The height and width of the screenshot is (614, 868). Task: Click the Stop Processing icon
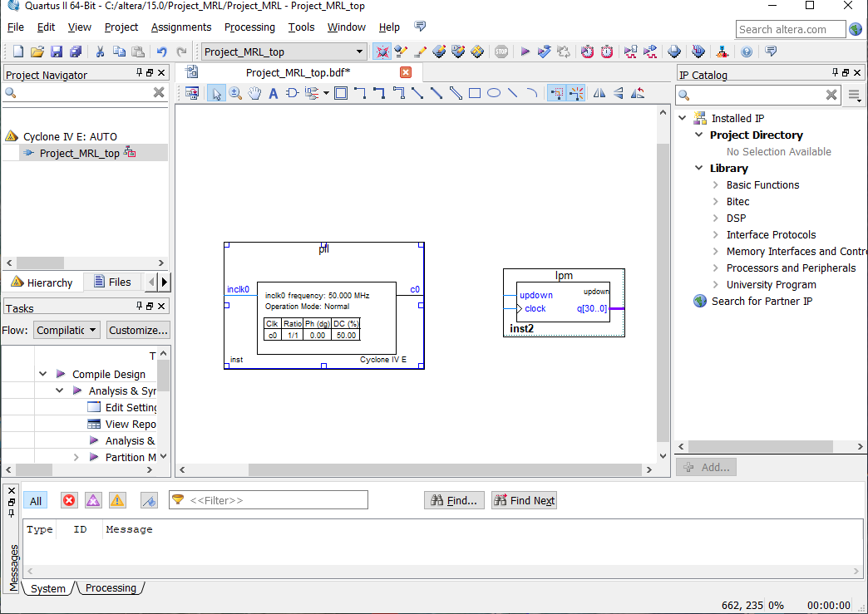[501, 52]
